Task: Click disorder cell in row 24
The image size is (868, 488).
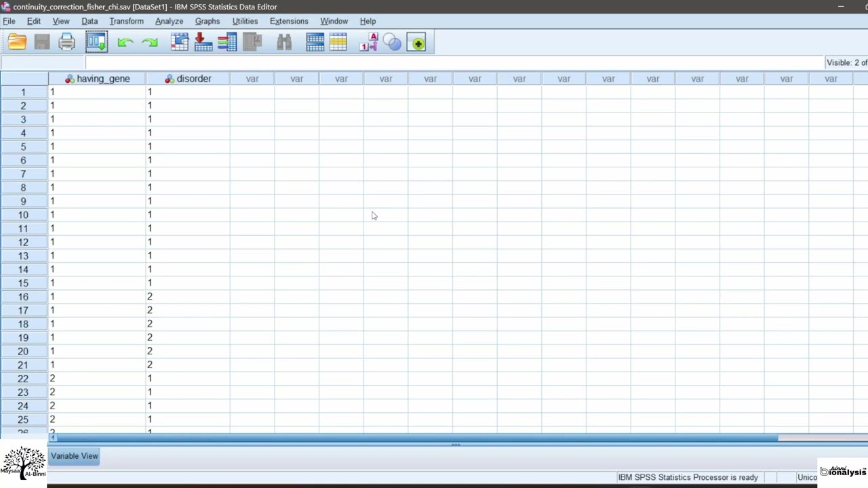Action: tap(188, 406)
